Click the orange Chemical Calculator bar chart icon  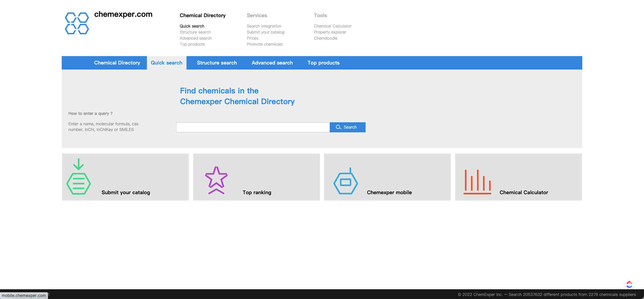(x=477, y=182)
